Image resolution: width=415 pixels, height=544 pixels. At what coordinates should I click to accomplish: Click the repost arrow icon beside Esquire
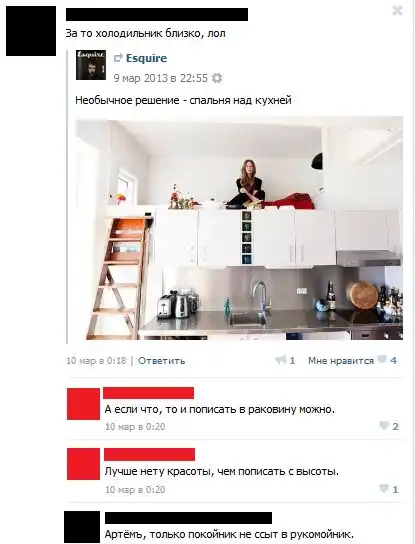118,58
